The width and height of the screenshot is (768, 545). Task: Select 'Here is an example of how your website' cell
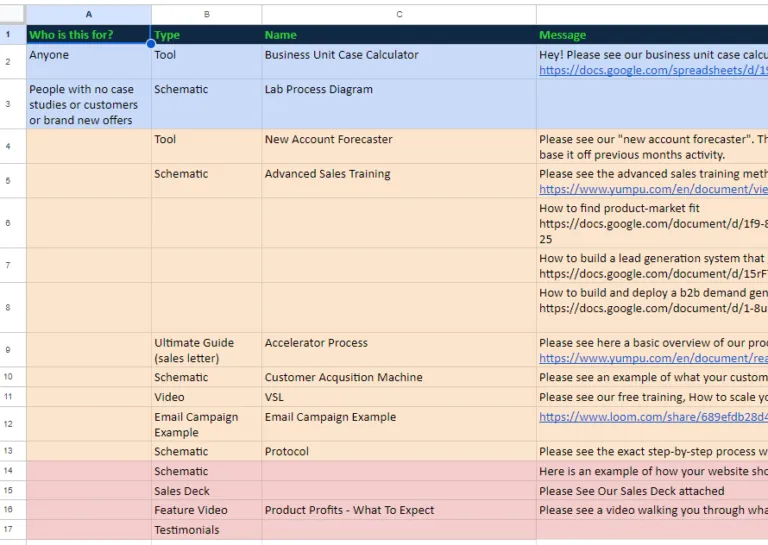(x=652, y=471)
